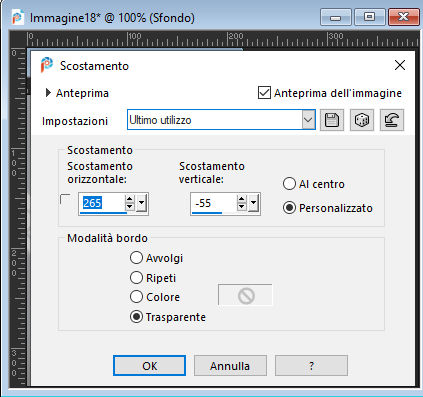Close the Scostamento dialog
This screenshot has width=423, height=397.
(400, 65)
